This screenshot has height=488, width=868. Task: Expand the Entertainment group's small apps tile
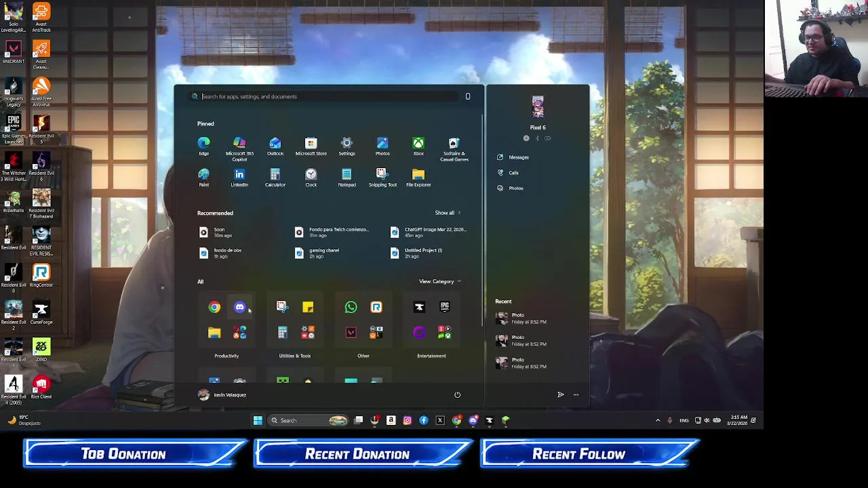click(445, 333)
